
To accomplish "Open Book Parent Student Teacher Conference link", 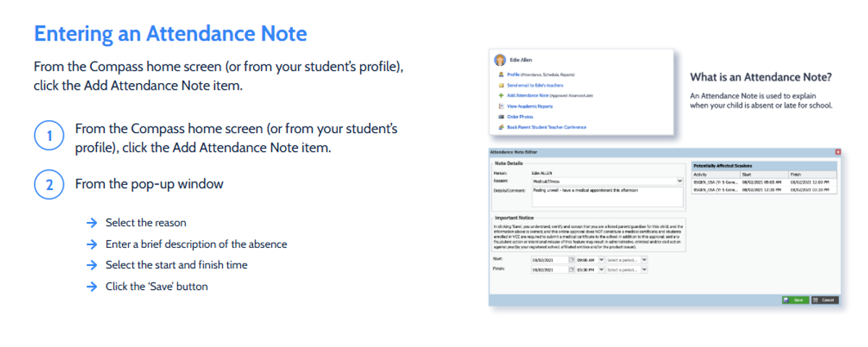I will tap(547, 127).
